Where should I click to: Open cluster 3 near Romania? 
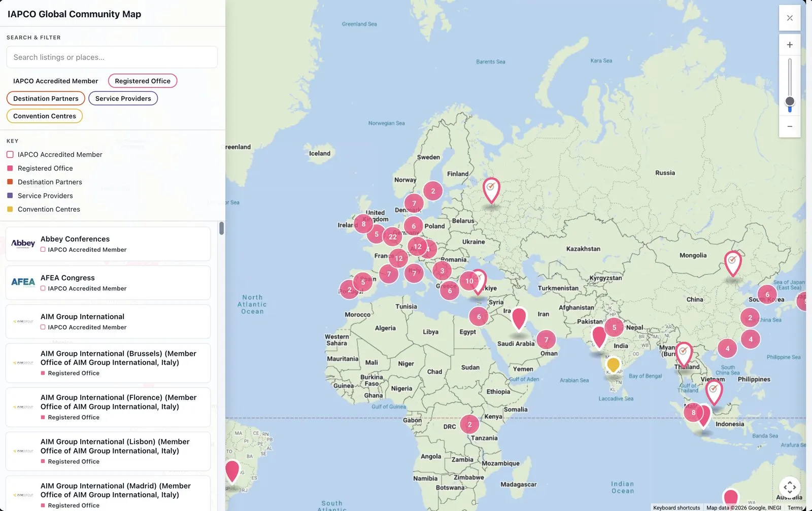[442, 271]
